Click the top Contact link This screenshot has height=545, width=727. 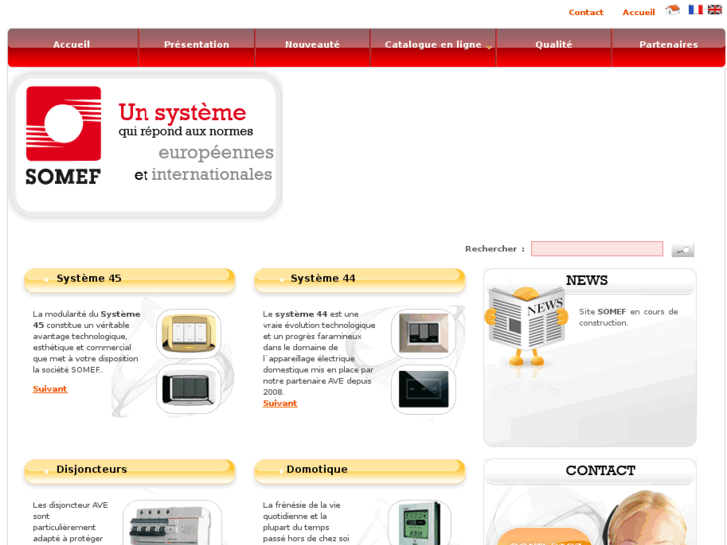[586, 13]
